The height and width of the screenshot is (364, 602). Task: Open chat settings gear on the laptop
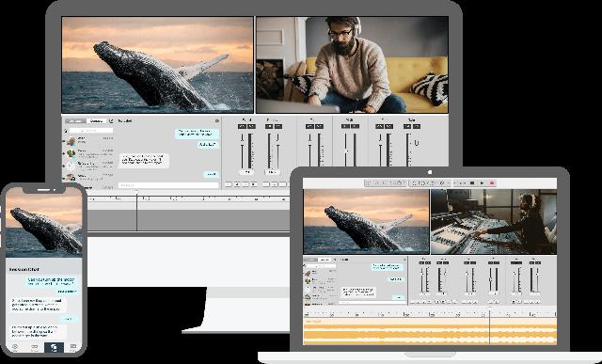[404, 260]
